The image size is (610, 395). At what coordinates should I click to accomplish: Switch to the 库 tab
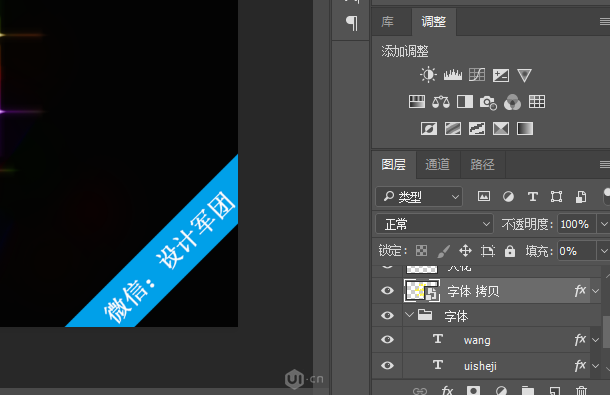pos(387,22)
